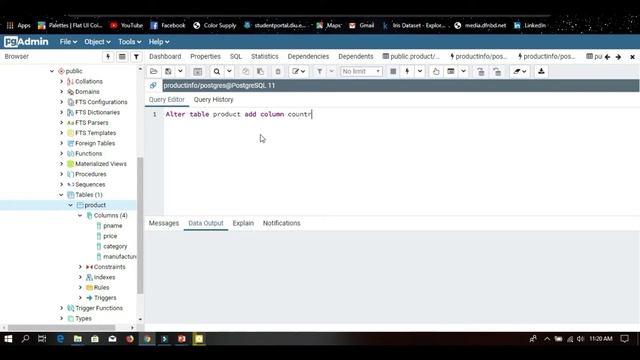Open the No limit rows combo box
The width and height of the screenshot is (640, 360).
pos(361,71)
